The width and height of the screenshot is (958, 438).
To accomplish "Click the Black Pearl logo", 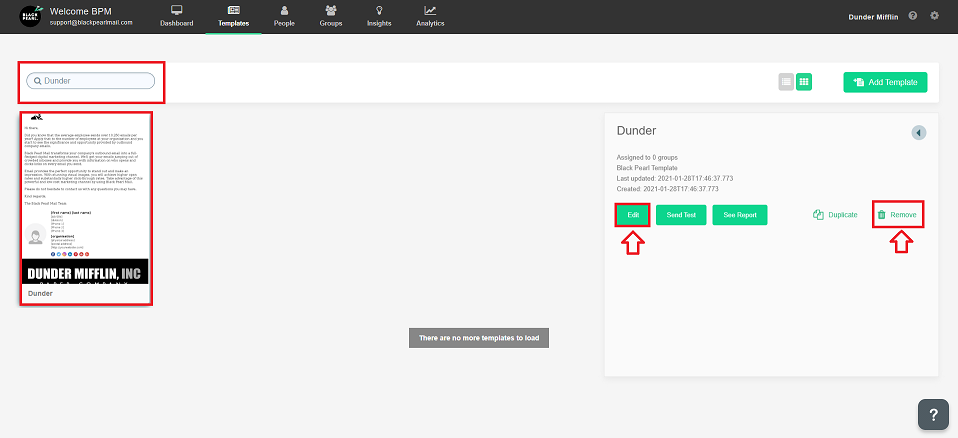I will (29, 16).
